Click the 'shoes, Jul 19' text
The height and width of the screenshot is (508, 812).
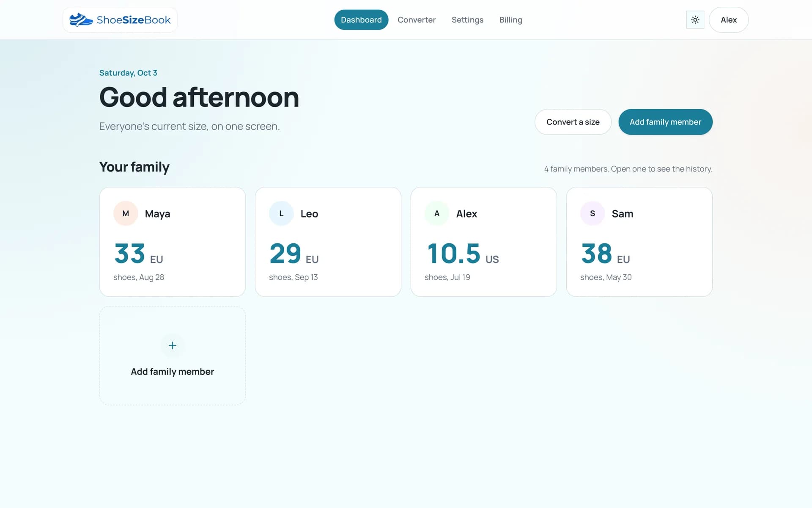click(x=447, y=277)
